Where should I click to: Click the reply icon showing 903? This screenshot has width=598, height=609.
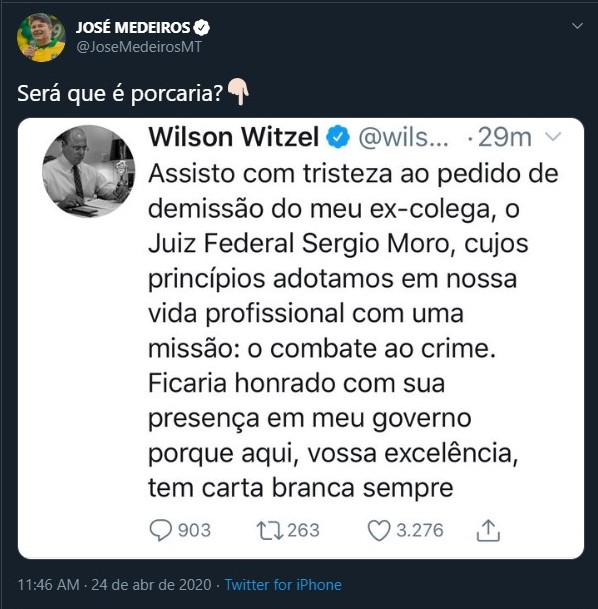(161, 530)
